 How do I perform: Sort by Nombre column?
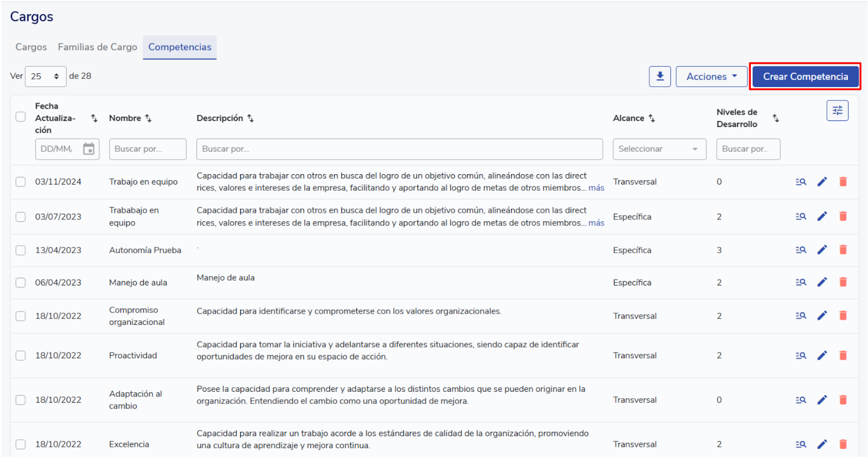(x=148, y=118)
